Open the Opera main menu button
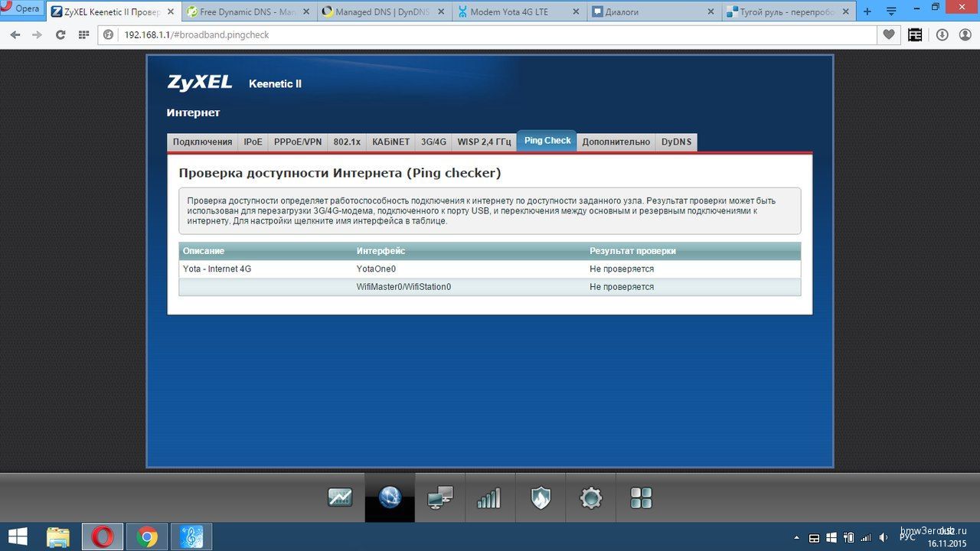Image resolution: width=980 pixels, height=551 pixels. point(21,9)
